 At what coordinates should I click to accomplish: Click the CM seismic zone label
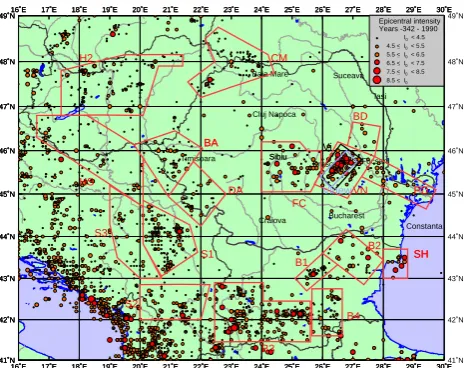[x=279, y=58]
